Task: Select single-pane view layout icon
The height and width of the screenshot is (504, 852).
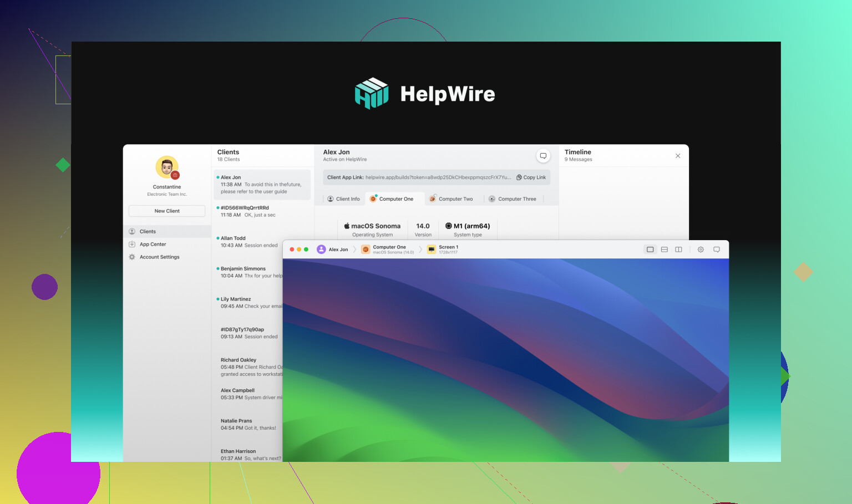Action: coord(650,250)
